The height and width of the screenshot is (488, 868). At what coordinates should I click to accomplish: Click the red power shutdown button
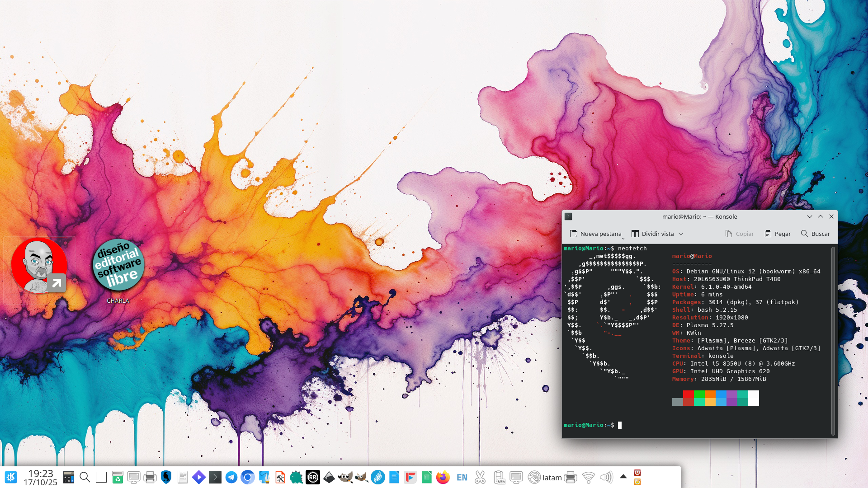tap(637, 472)
